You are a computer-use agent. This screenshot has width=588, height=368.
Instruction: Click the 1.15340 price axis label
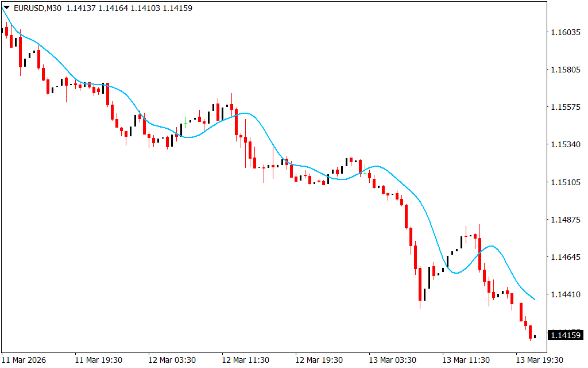[x=565, y=145]
